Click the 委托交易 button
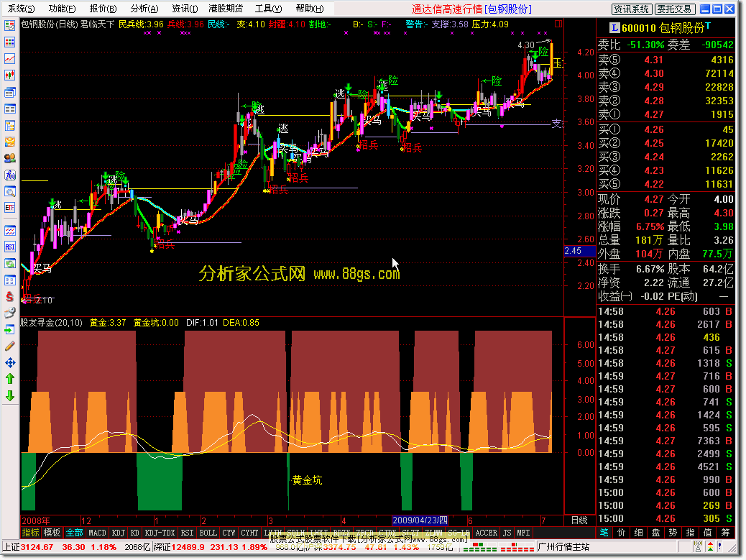The image size is (746, 560). pos(675,9)
